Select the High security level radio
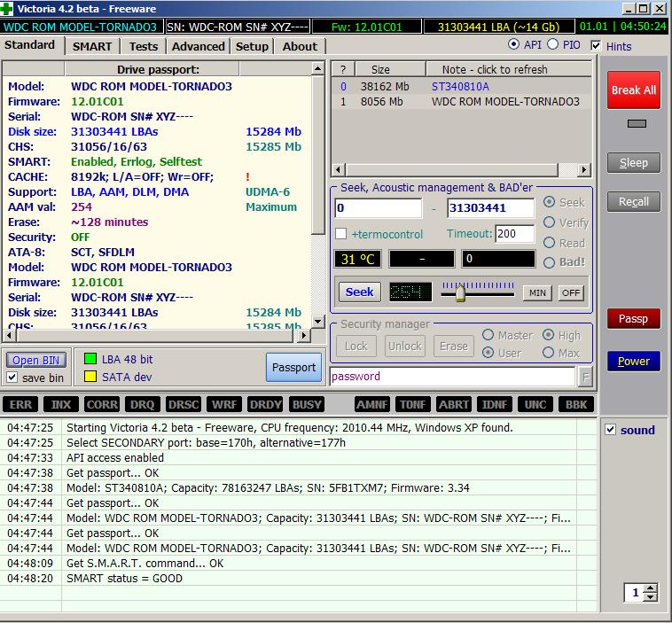This screenshot has height=623, width=672. (x=548, y=335)
